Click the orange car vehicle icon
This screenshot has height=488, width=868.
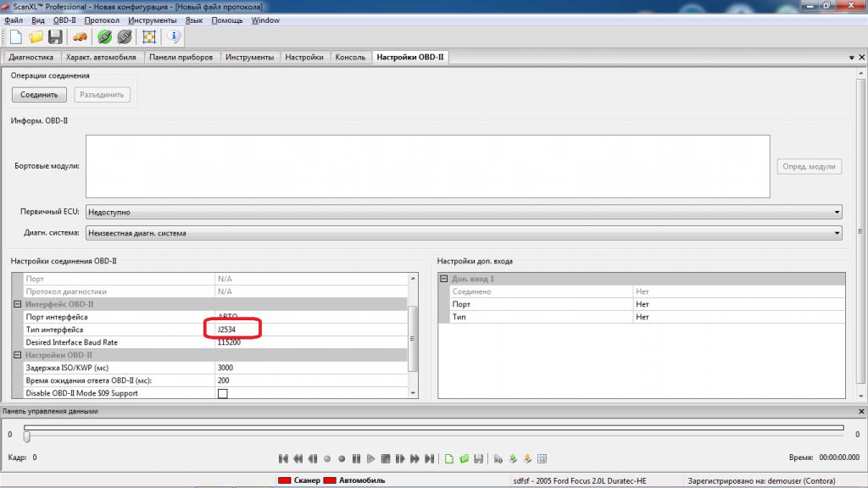(x=79, y=36)
